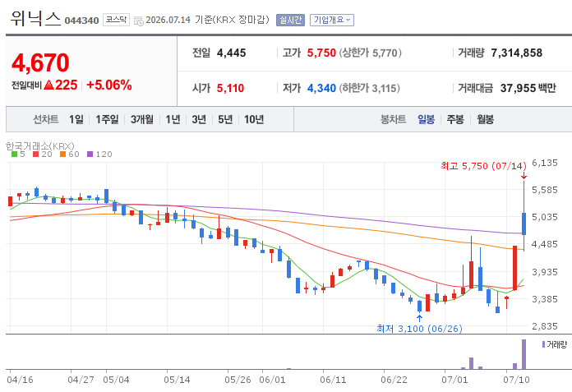Click the upper limit 상한가 5,770 text
The width and height of the screenshot is (572, 392).
(371, 53)
